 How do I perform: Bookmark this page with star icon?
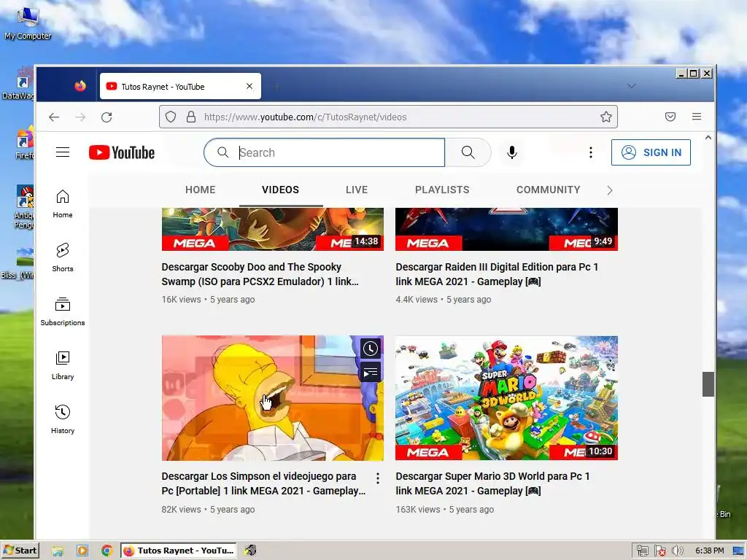605,117
